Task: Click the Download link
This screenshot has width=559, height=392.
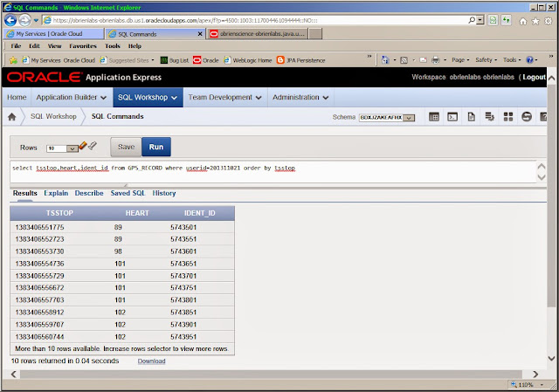Action: coord(151,361)
